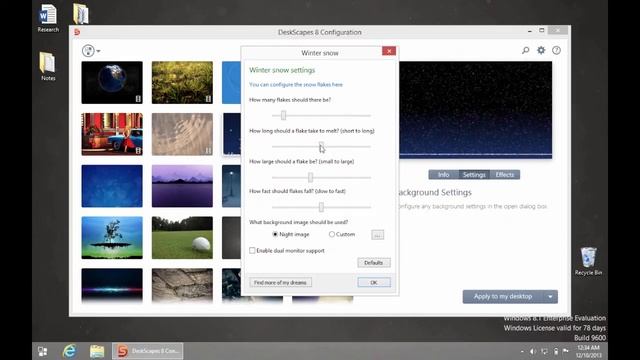This screenshot has width=640, height=360.
Task: Click 'You can configure the snow flakes here'
Action: click(x=296, y=84)
